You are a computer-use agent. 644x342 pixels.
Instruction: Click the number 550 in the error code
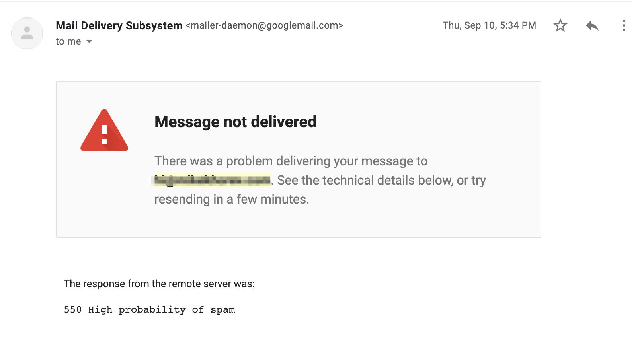pos(73,310)
